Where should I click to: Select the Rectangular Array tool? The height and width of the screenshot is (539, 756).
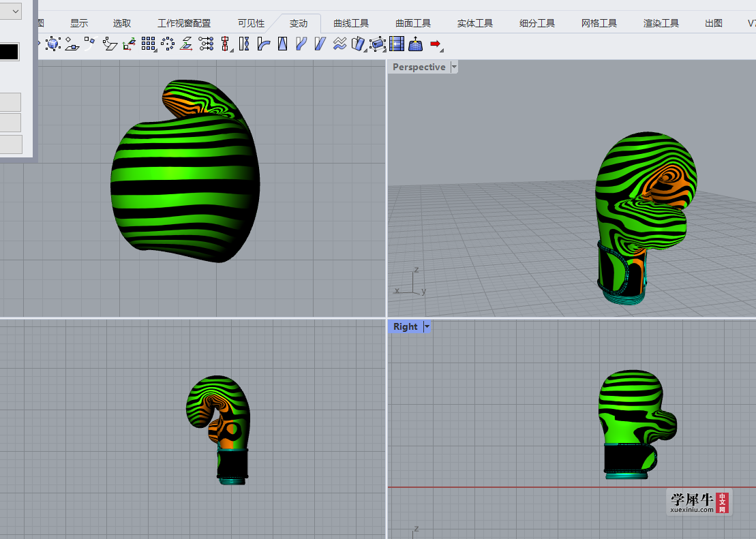(x=149, y=44)
